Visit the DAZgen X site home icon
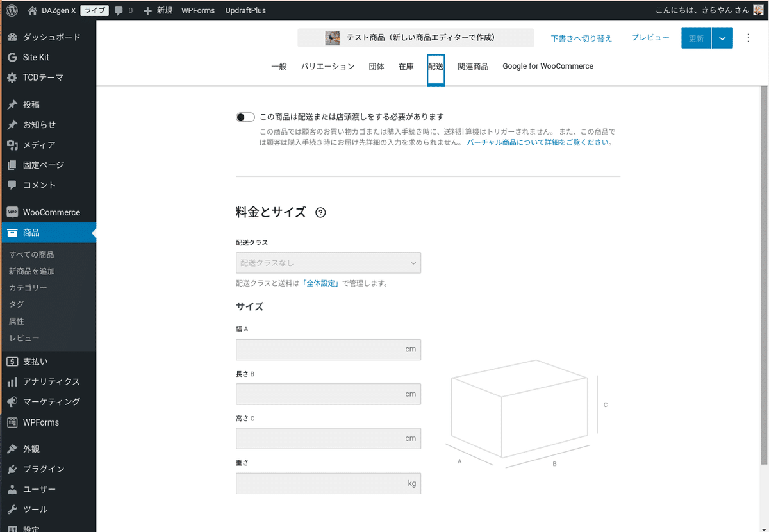Screen dimensions: 769x532 33,10
